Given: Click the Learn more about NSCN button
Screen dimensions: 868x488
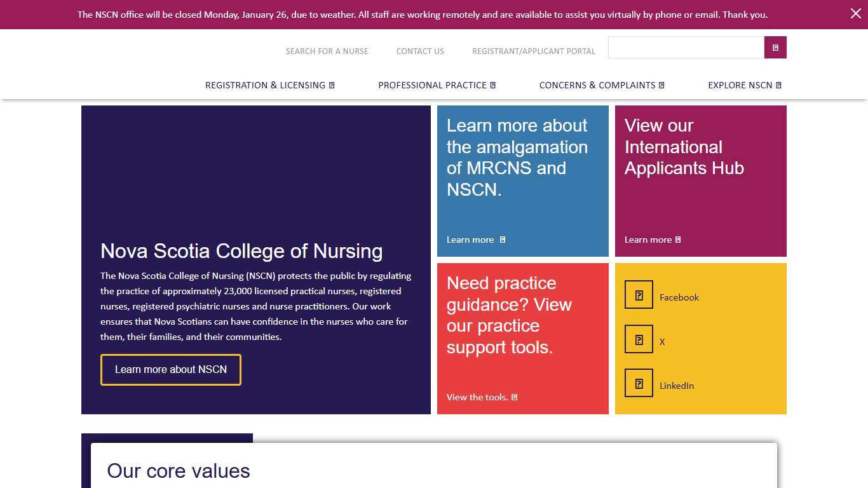Looking at the screenshot, I should click(170, 369).
